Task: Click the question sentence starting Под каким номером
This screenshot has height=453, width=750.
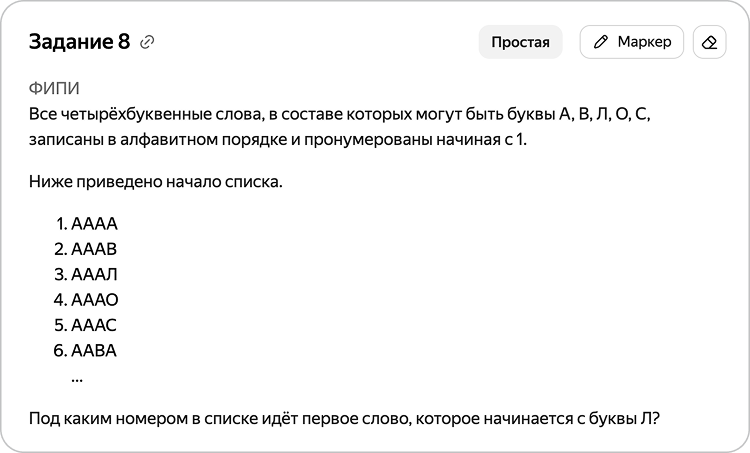Action: click(x=344, y=419)
